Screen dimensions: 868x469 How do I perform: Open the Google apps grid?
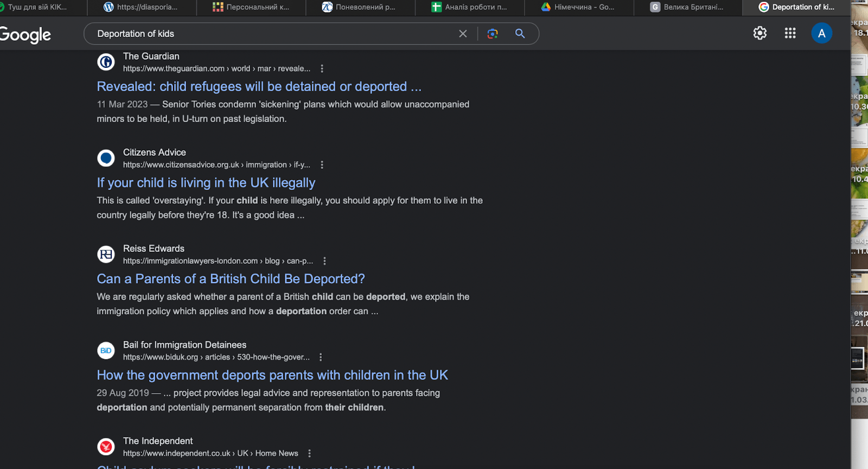point(790,33)
